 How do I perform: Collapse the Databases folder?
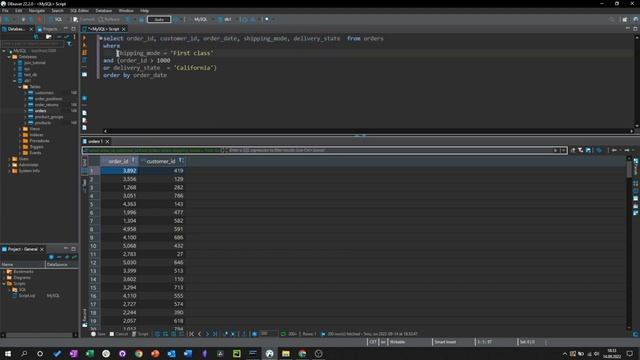coord(9,57)
